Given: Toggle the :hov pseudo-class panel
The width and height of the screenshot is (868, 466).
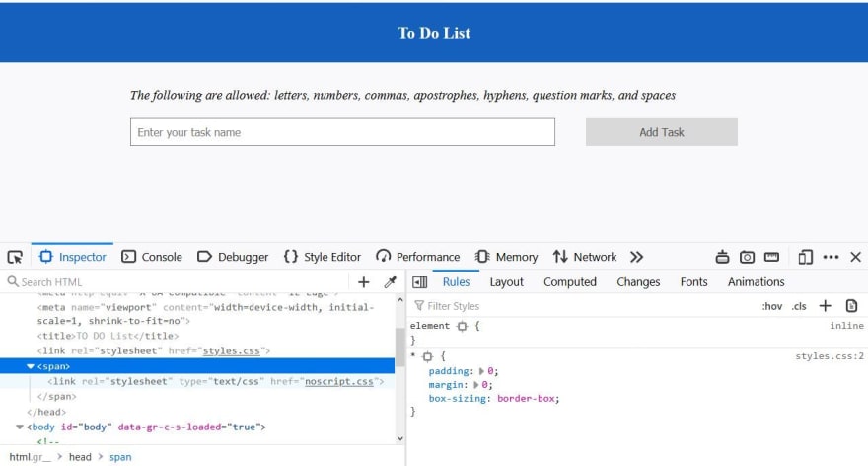Looking at the screenshot, I should click(x=772, y=306).
